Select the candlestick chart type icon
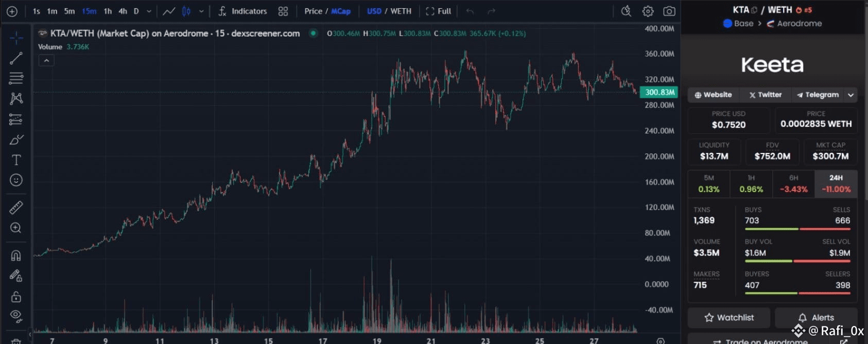 coord(186,11)
